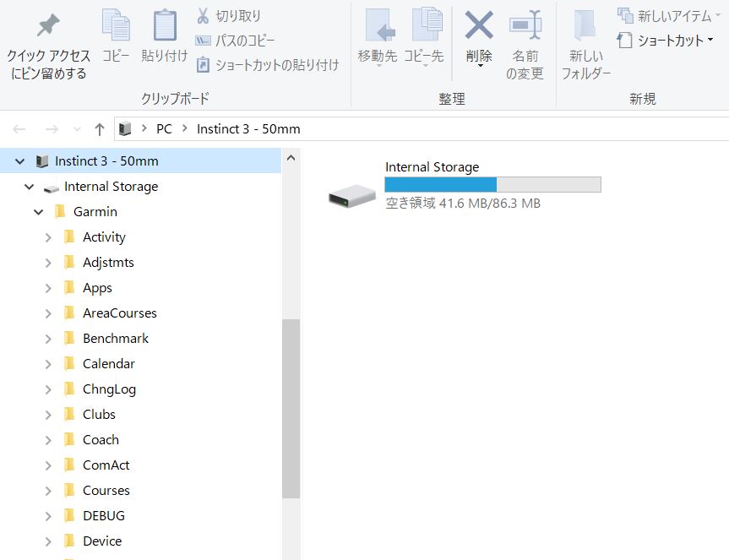Click the Copy (コピー) ribbon icon
The width and height of the screenshot is (729, 560).
(116, 24)
